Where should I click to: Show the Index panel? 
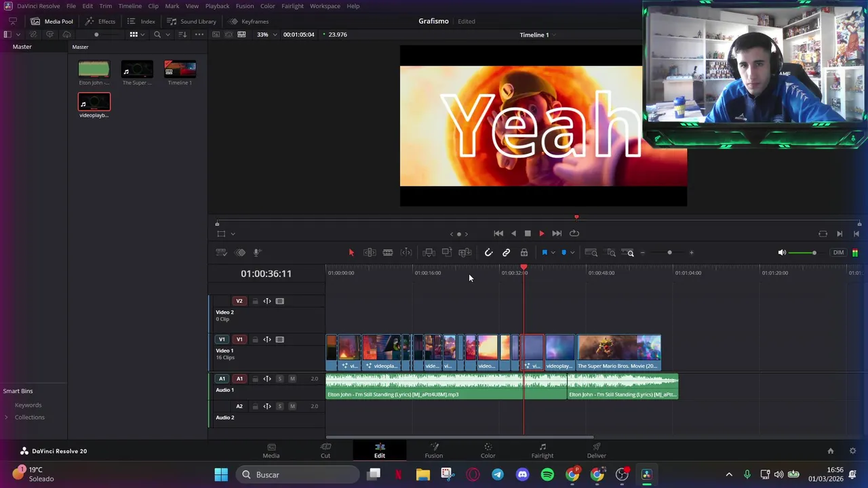(142, 21)
